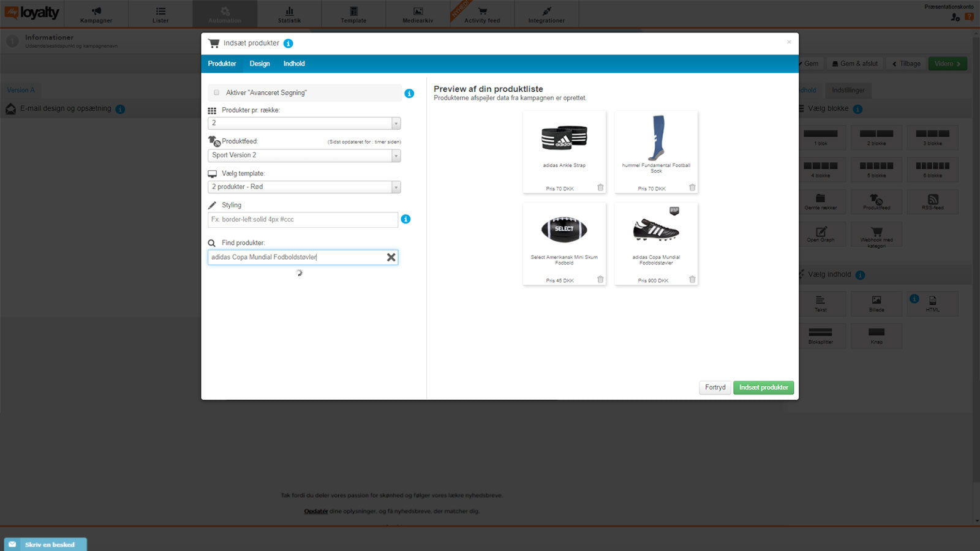Delete Select Amerikansk Mini Skum Fodbold

600,280
